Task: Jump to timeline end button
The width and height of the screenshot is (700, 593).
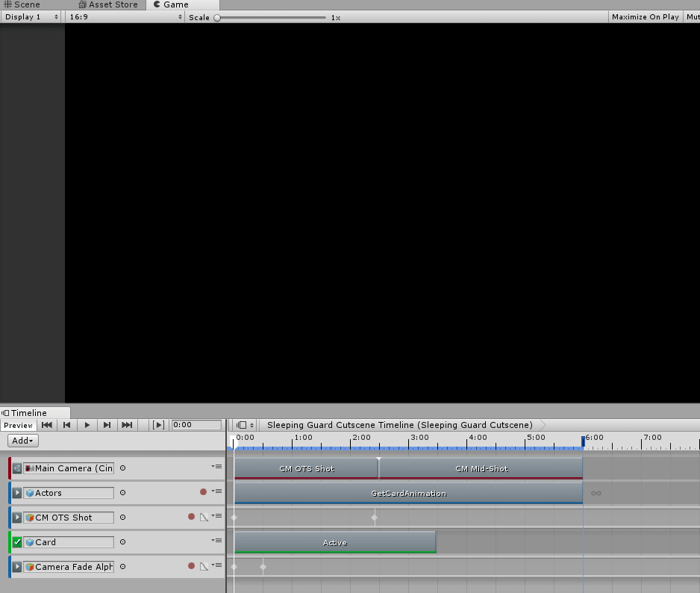Action: [127, 425]
